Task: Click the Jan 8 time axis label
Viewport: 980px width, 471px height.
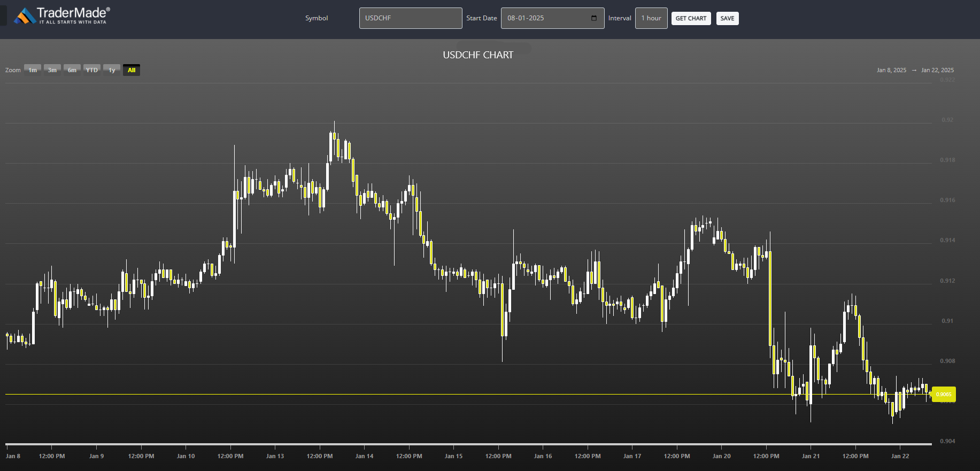Action: pyautogui.click(x=13, y=456)
